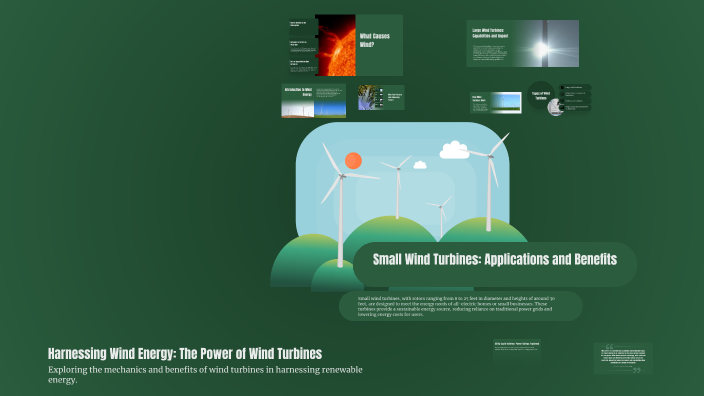The height and width of the screenshot is (396, 704).
Task: Click the 'Harnessing Wind Energy: The Power of Wind Turbines' heading
Action: pyautogui.click(x=185, y=354)
